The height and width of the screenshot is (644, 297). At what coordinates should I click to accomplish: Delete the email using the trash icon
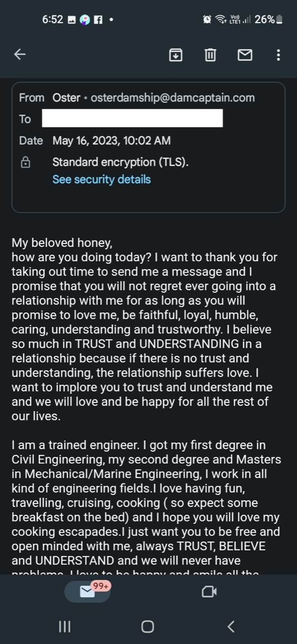coord(210,55)
